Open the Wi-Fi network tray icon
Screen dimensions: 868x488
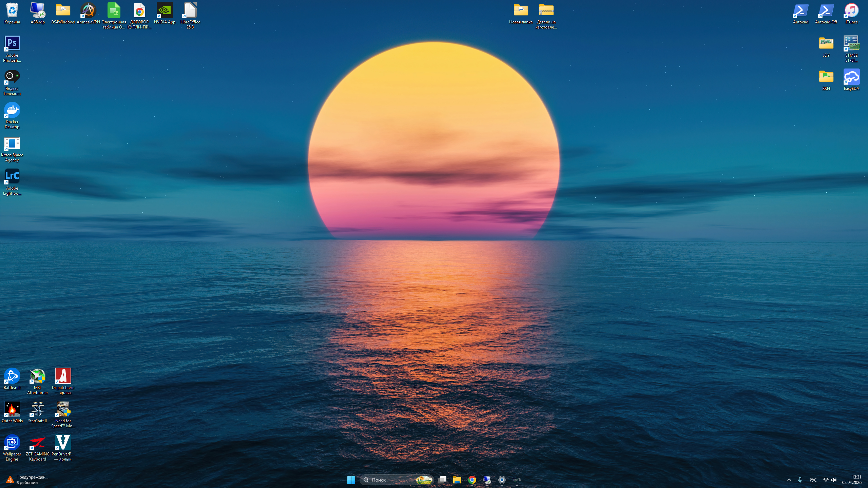pyautogui.click(x=826, y=480)
